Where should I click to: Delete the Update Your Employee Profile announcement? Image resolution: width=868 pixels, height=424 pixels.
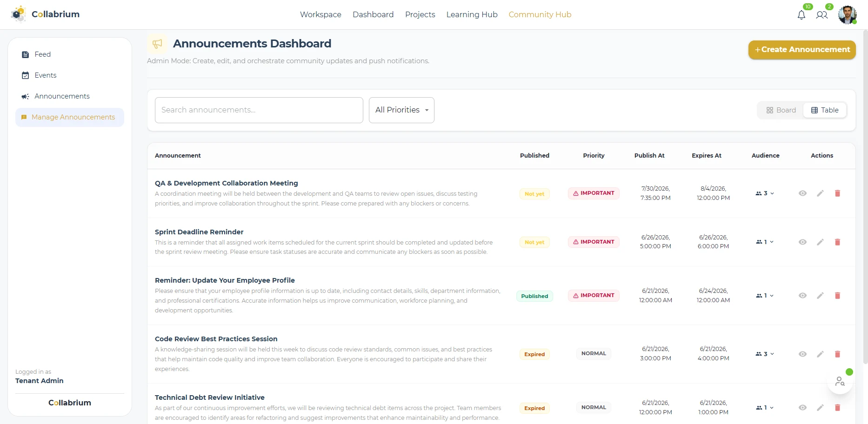837,296
